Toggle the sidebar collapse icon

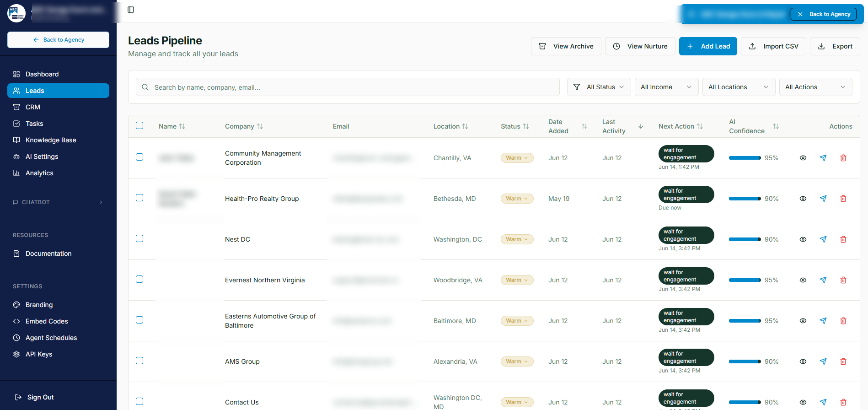131,10
